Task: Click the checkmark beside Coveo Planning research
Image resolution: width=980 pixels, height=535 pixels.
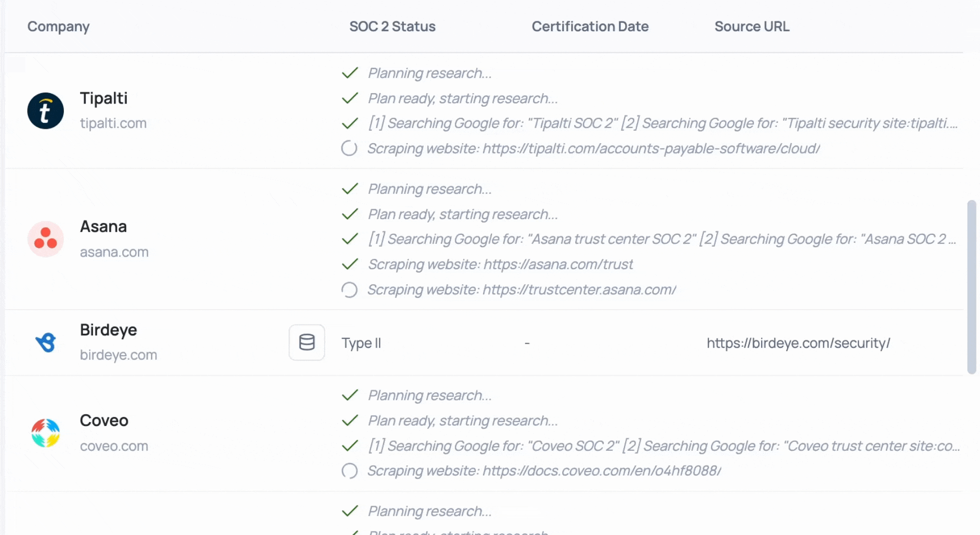Action: pos(350,395)
